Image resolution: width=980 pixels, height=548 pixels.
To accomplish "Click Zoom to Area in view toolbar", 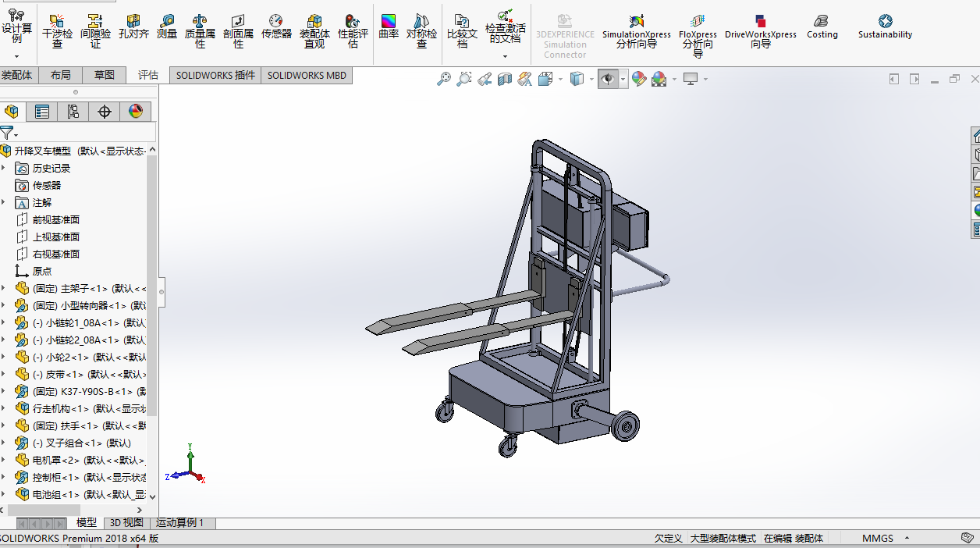I will (464, 79).
